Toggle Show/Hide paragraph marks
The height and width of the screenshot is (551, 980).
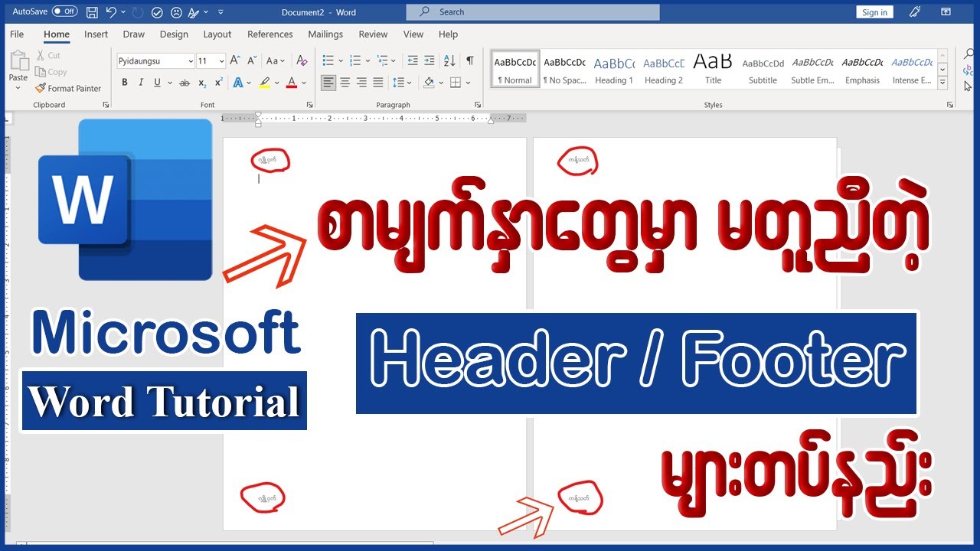pos(470,60)
